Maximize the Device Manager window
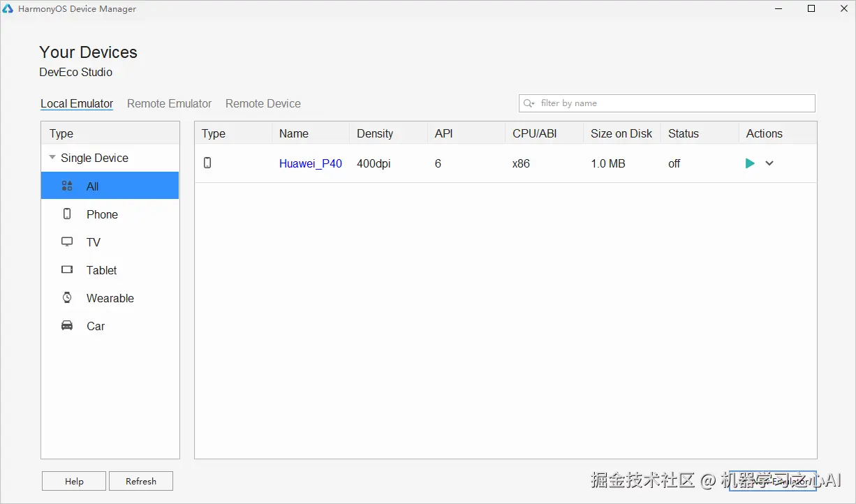Screen dimensions: 856x504 [x=811, y=8]
